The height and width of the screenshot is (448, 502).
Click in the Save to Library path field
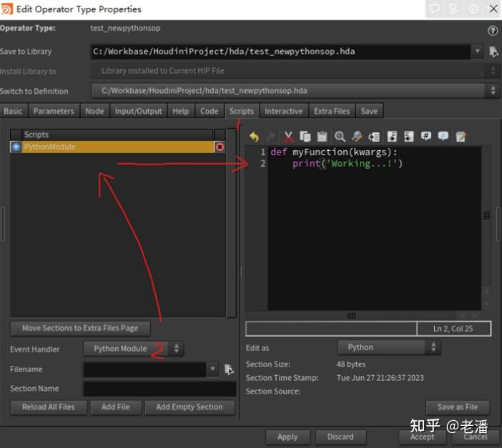point(281,52)
